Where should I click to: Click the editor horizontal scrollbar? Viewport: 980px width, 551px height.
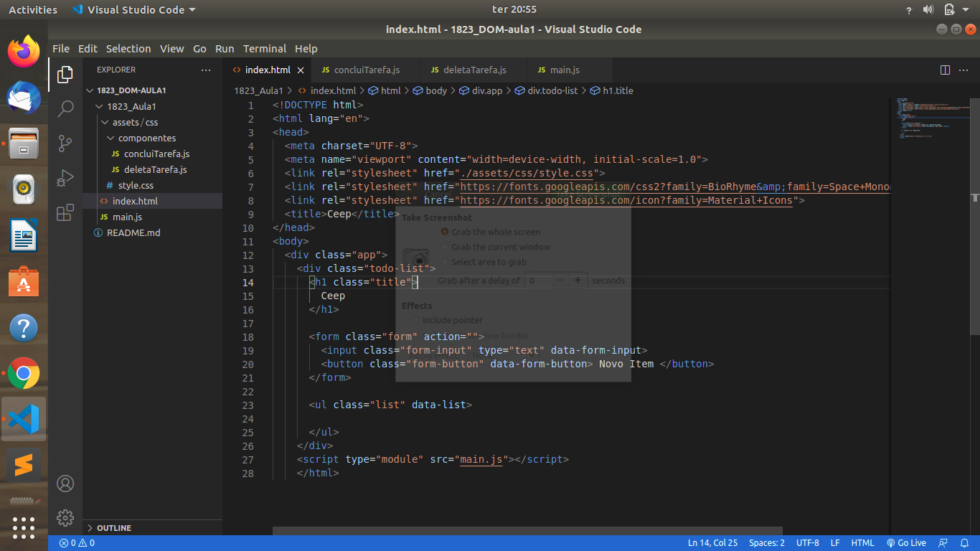527,531
